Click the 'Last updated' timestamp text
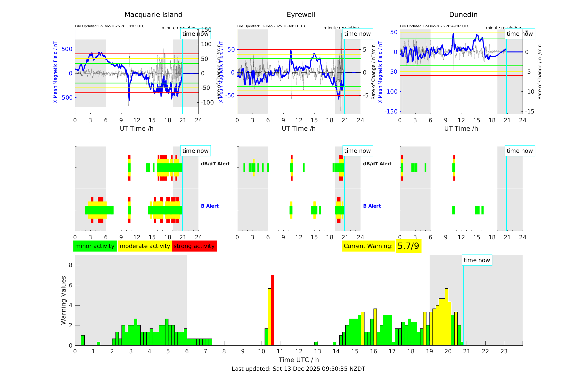Viewport: 578px width, 392px height. [298, 369]
